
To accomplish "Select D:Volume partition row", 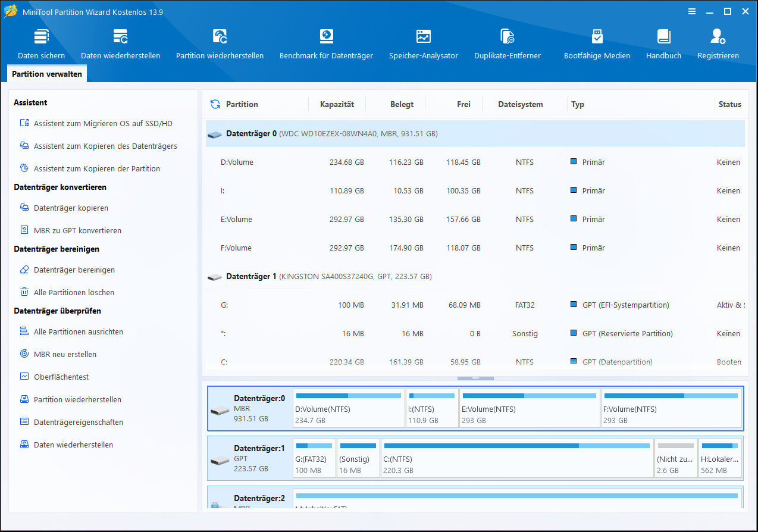I will tap(475, 162).
